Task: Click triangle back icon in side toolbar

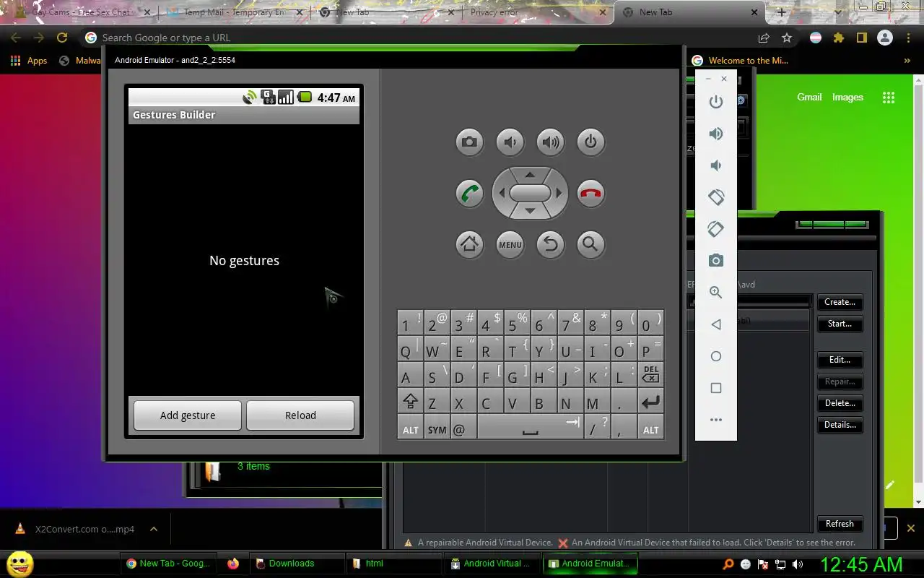Action: 716,324
